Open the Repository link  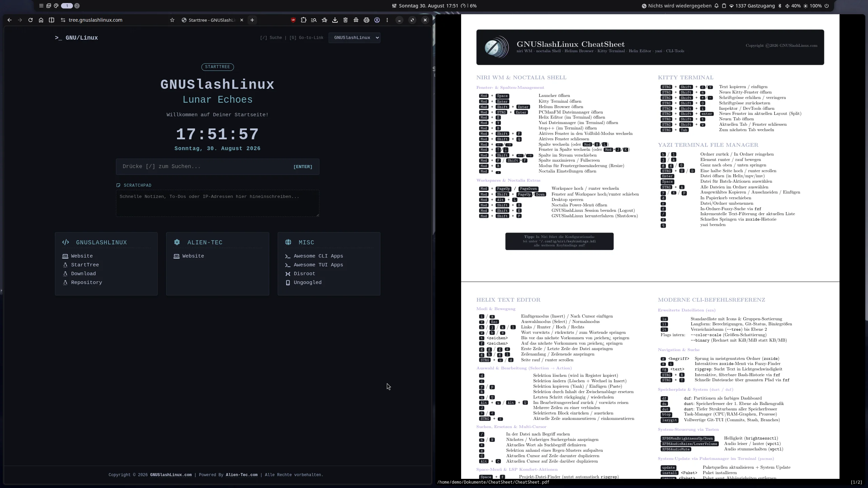pyautogui.click(x=86, y=283)
